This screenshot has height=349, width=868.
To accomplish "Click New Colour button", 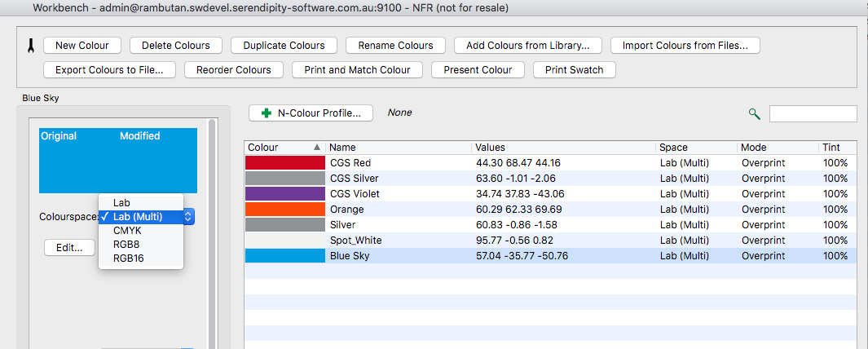I will 82,46.
